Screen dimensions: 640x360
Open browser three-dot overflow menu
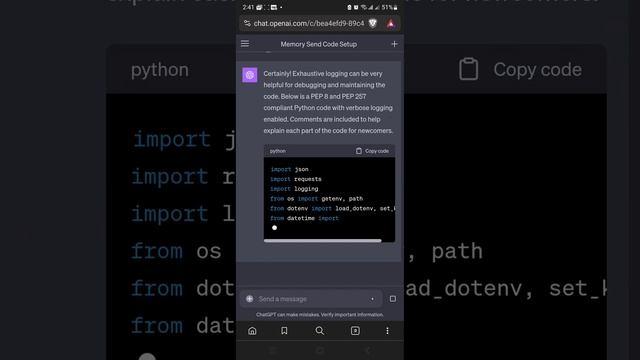click(387, 331)
